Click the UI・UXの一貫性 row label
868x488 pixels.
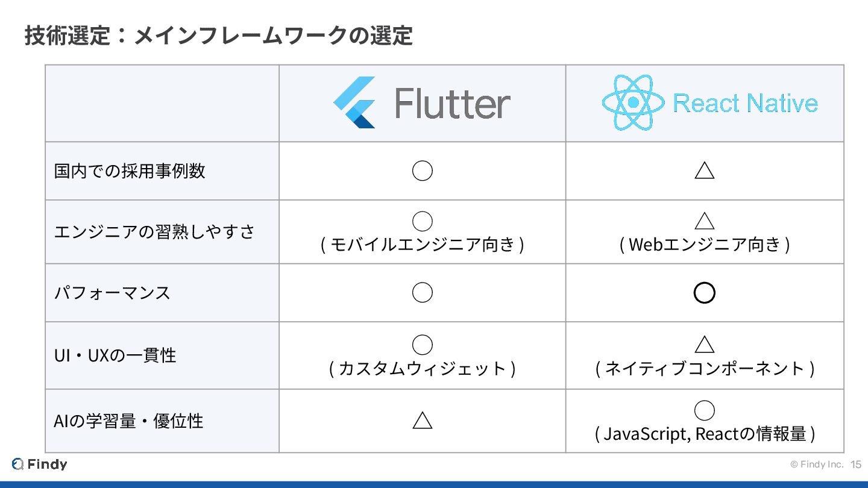point(115,355)
